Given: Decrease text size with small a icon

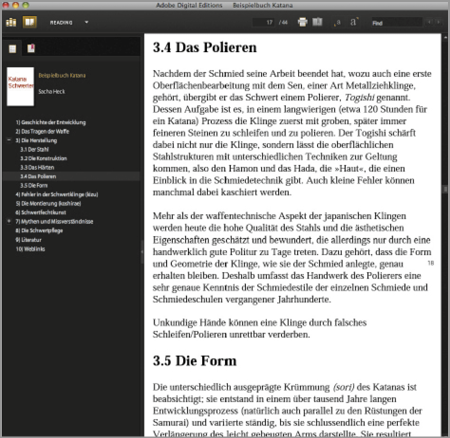Looking at the screenshot, I should click(x=337, y=23).
